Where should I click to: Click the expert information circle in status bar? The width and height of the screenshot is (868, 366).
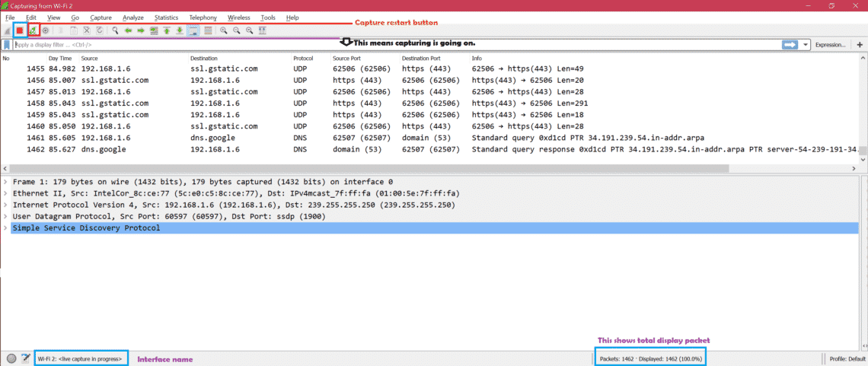pyautogui.click(x=11, y=358)
